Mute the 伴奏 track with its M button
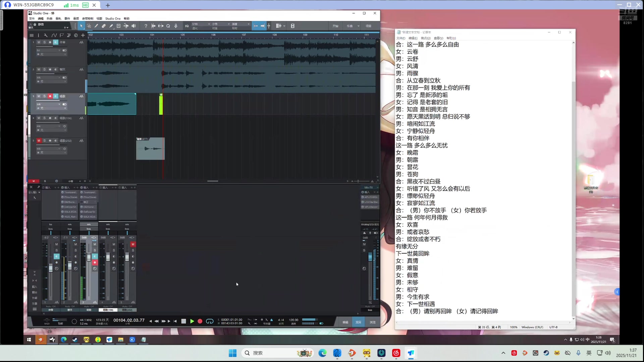Screen dimensions: 644x362 39,42
